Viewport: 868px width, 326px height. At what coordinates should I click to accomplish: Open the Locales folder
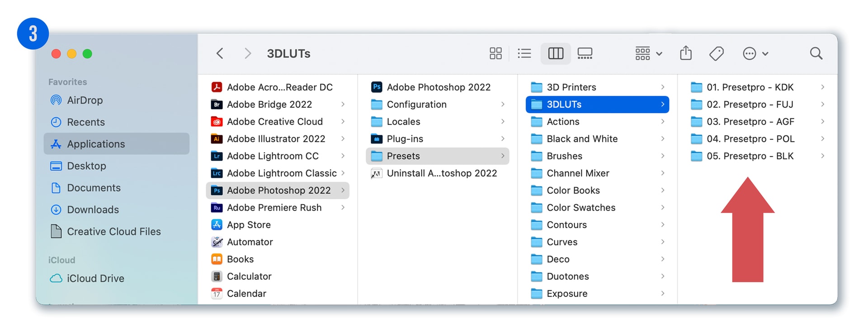point(438,121)
